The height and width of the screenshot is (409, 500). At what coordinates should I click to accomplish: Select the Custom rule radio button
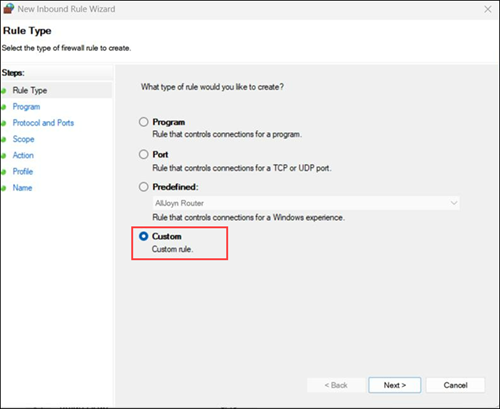click(x=144, y=236)
